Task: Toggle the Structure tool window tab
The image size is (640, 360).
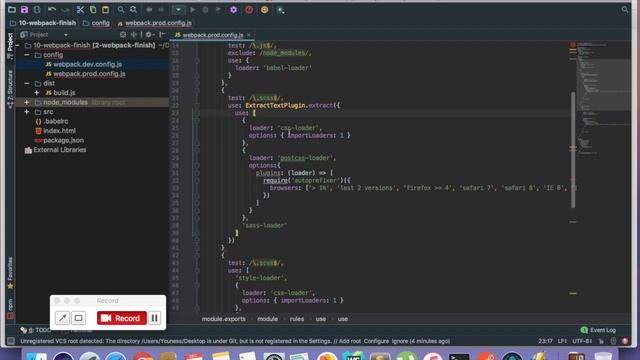Action: click(10, 89)
